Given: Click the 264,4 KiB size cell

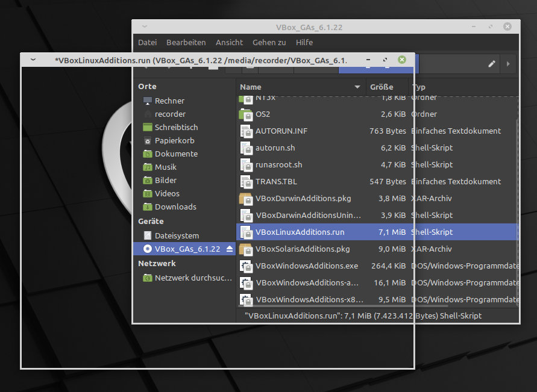Looking at the screenshot, I should (388, 266).
